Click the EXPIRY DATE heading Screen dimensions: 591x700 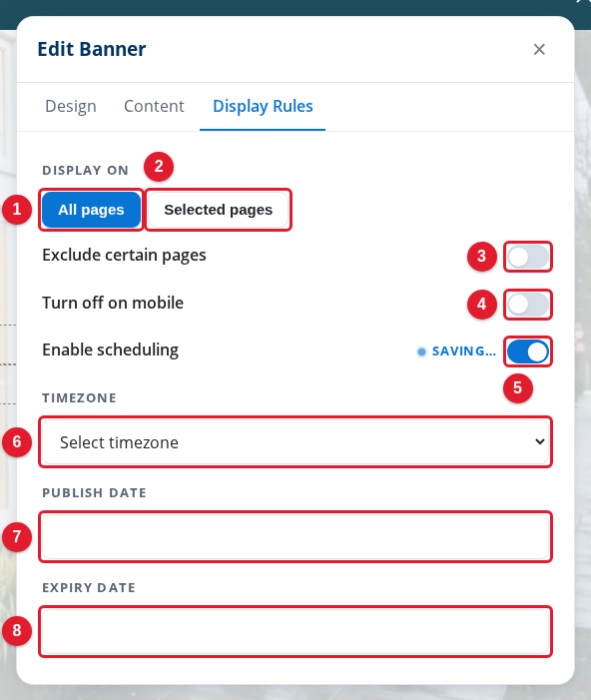89,587
